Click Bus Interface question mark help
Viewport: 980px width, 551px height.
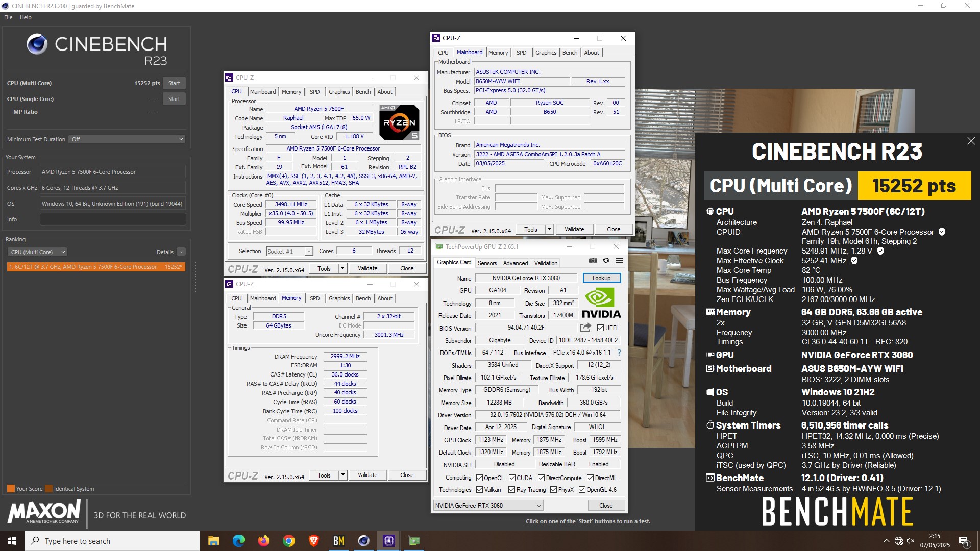coord(619,353)
